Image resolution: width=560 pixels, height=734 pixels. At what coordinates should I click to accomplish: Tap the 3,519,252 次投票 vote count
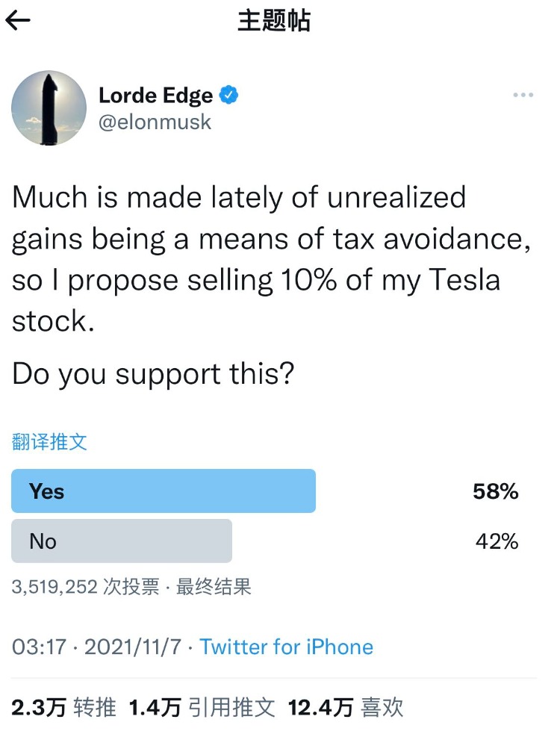tap(86, 588)
